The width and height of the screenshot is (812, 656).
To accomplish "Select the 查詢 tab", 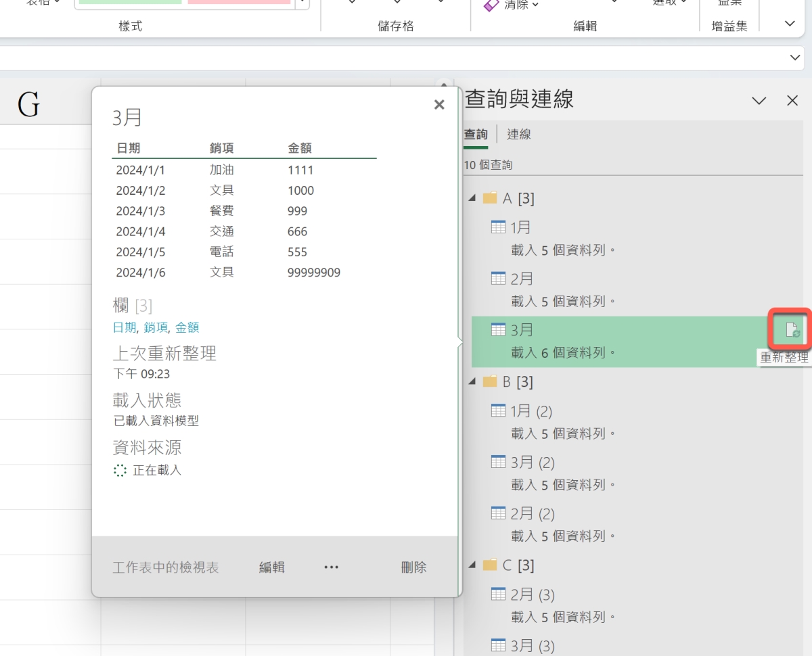I will [x=475, y=134].
